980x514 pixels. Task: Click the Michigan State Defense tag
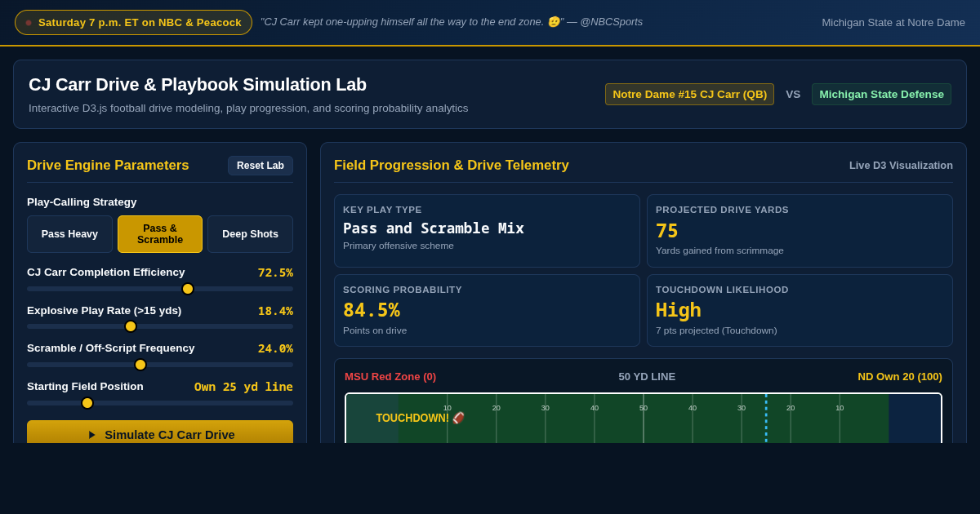(881, 95)
